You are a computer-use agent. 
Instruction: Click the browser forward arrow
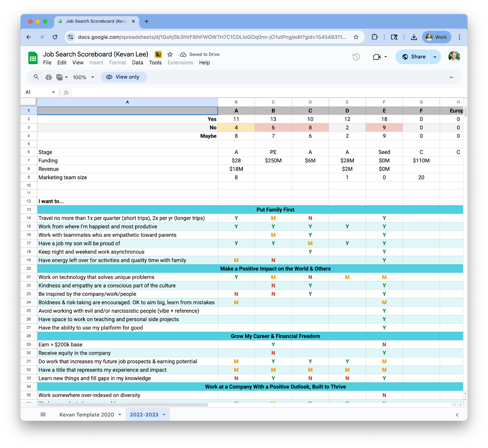coord(42,37)
